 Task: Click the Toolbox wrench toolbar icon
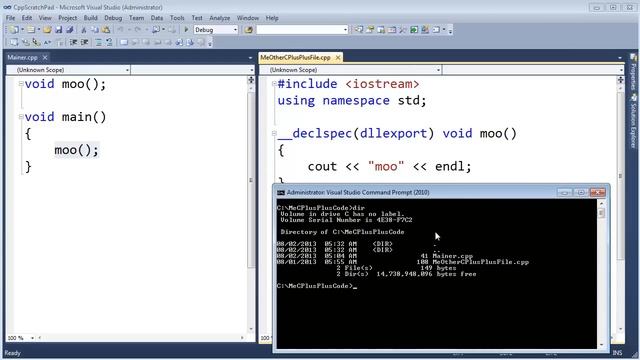403,30
